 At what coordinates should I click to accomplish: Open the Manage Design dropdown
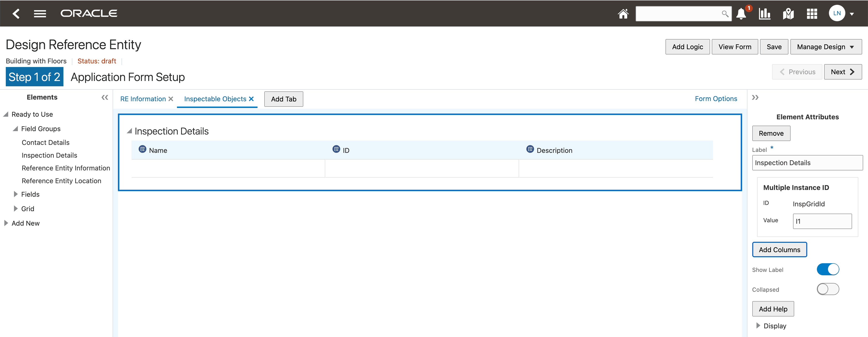click(826, 47)
